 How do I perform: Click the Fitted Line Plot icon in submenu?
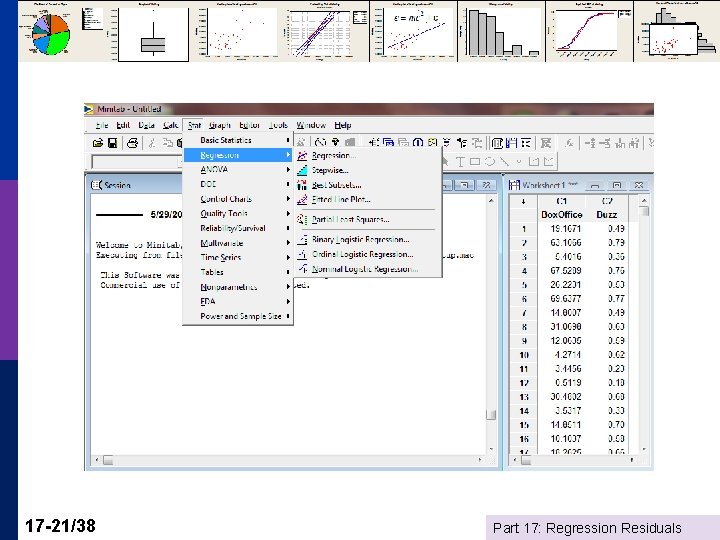[302, 200]
